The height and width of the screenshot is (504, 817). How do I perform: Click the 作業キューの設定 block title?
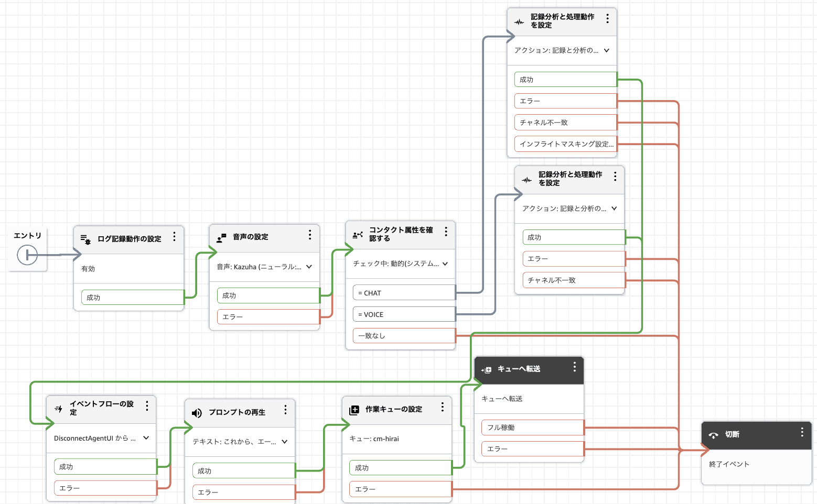pyautogui.click(x=394, y=409)
